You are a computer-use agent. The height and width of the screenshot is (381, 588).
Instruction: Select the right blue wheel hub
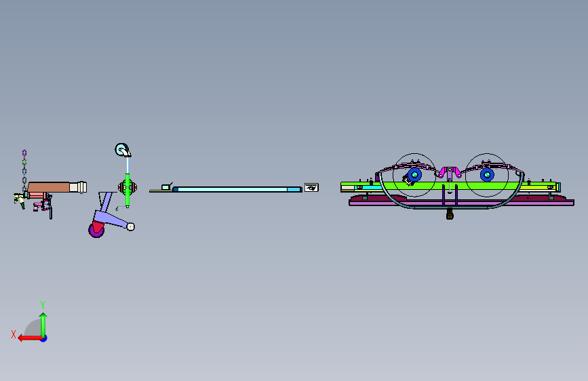[487, 175]
